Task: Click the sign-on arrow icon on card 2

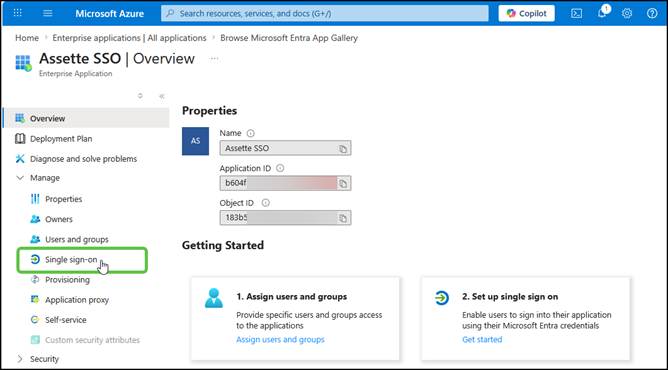Action: point(442,298)
